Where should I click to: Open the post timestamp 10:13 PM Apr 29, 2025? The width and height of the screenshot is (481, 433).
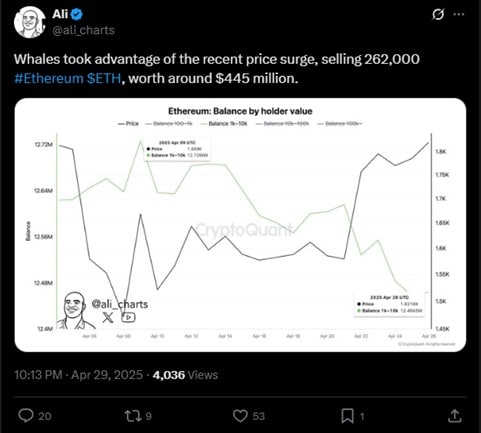pyautogui.click(x=78, y=375)
